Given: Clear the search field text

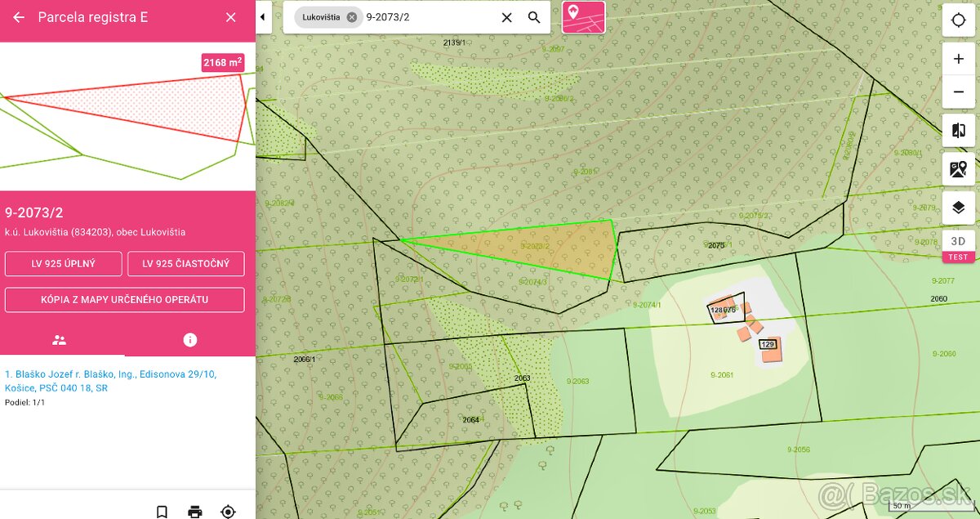Looking at the screenshot, I should point(506,17).
